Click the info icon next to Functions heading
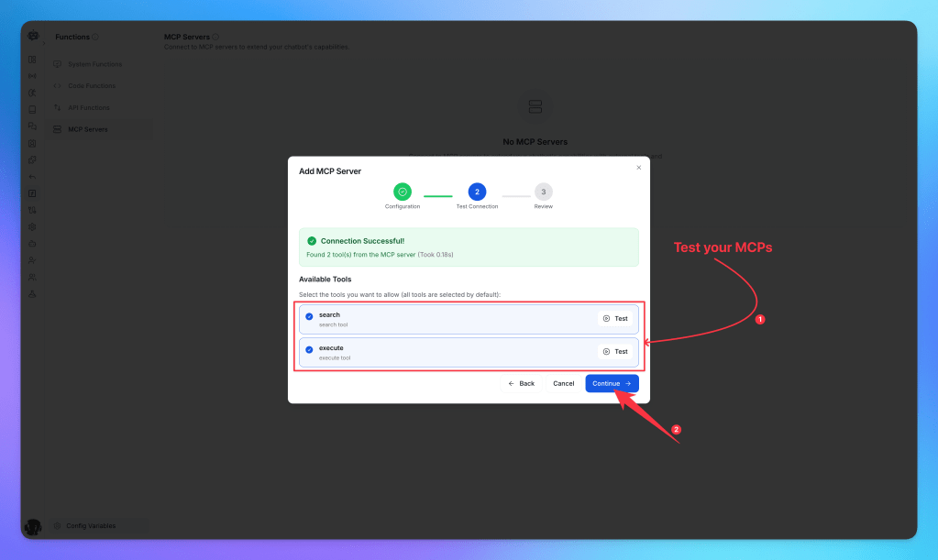 (x=93, y=37)
